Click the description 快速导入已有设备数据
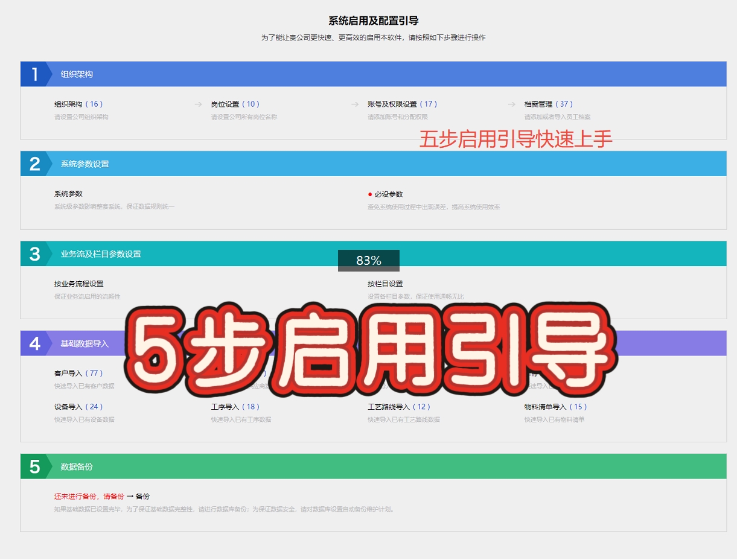 pyautogui.click(x=85, y=419)
